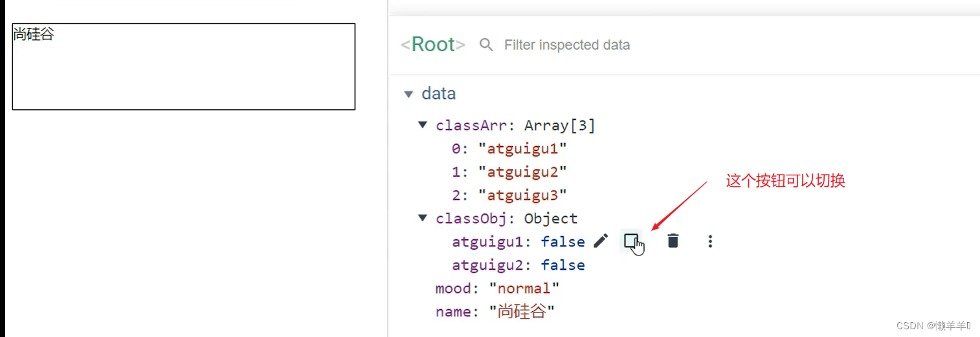Select array item 2 value "atguigu3"
Screen dimensions: 980x337
[522, 195]
